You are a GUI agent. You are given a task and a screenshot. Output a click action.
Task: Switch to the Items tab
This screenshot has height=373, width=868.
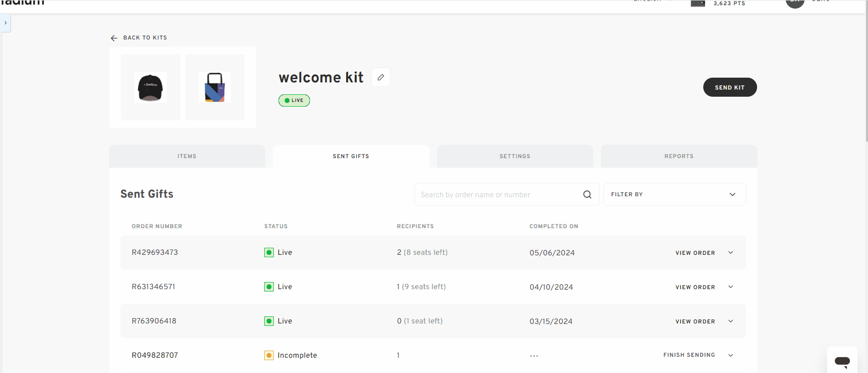coord(187,156)
